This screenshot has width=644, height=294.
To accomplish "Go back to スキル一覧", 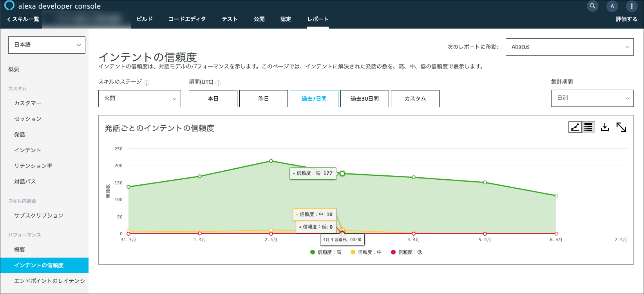I will click(x=23, y=19).
